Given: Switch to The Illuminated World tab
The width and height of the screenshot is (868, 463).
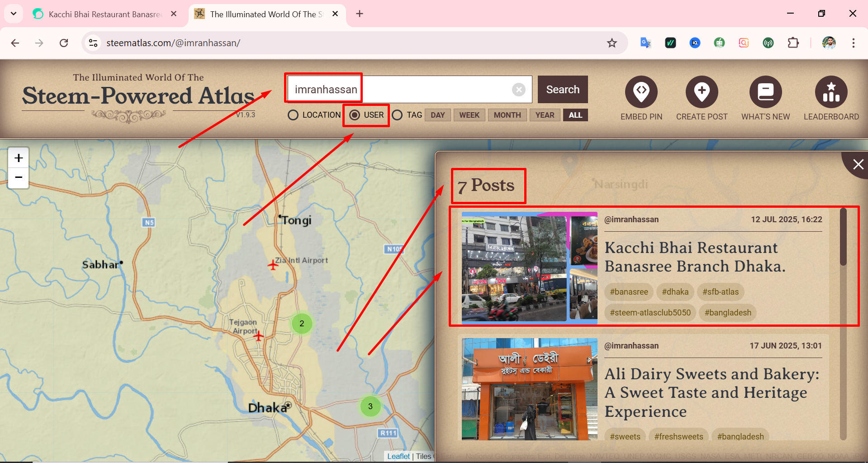Looking at the screenshot, I should (x=267, y=14).
